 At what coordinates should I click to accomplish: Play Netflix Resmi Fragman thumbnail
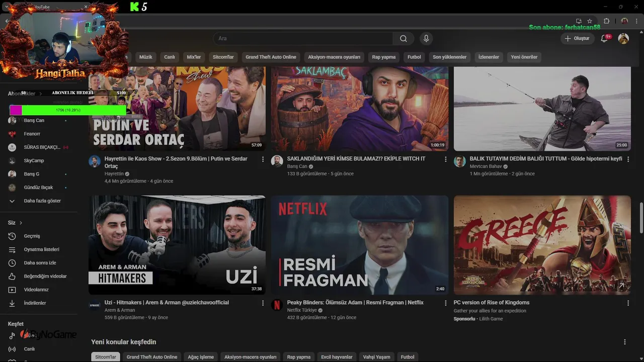click(x=360, y=245)
